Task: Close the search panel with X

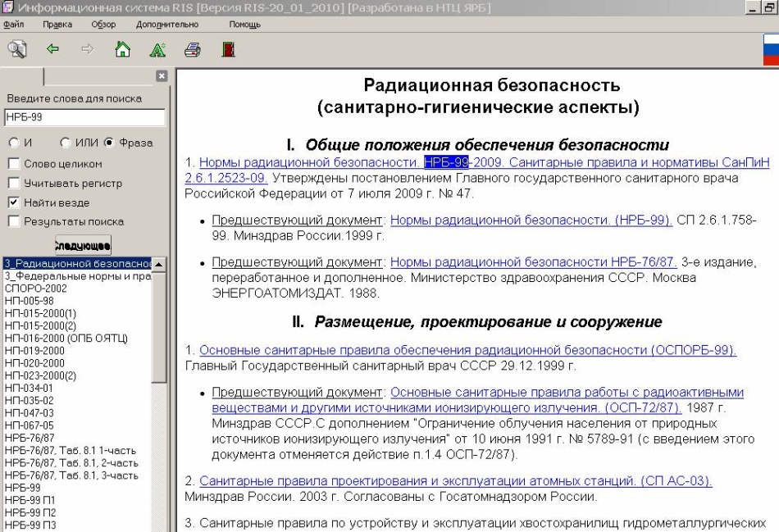Action: pos(162,76)
